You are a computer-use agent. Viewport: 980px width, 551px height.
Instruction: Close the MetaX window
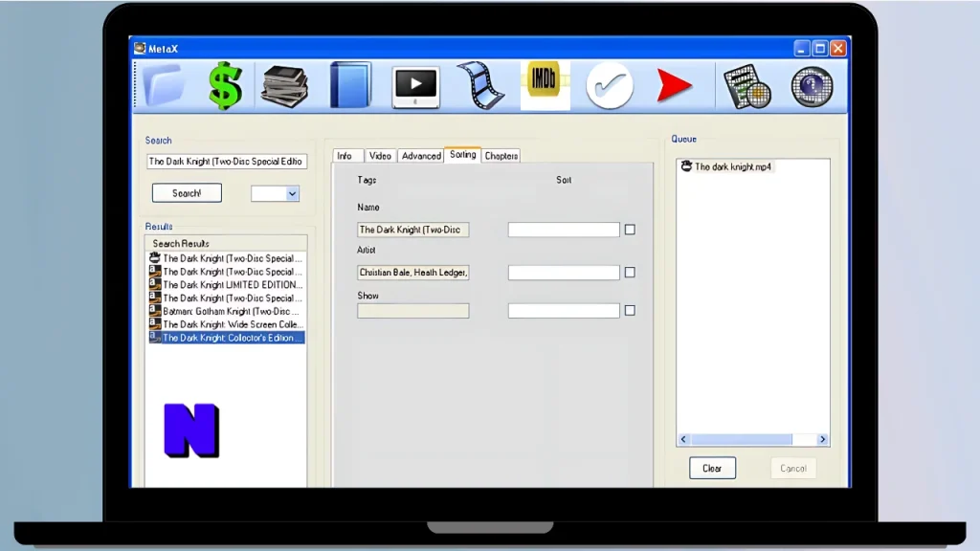tap(838, 48)
